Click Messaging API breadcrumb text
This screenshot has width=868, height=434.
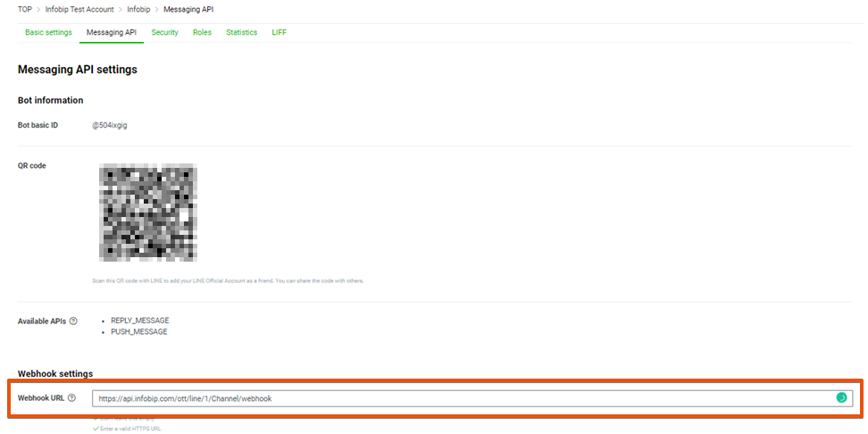coord(188,10)
